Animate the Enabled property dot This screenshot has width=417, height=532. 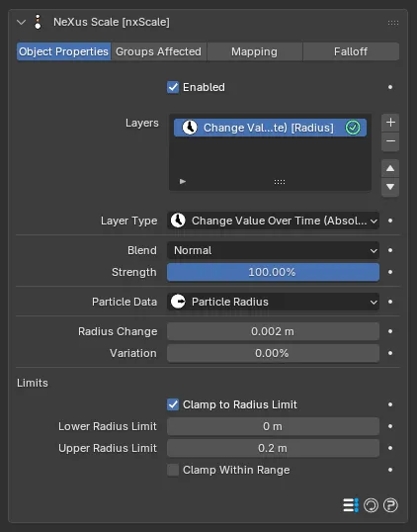coord(390,87)
